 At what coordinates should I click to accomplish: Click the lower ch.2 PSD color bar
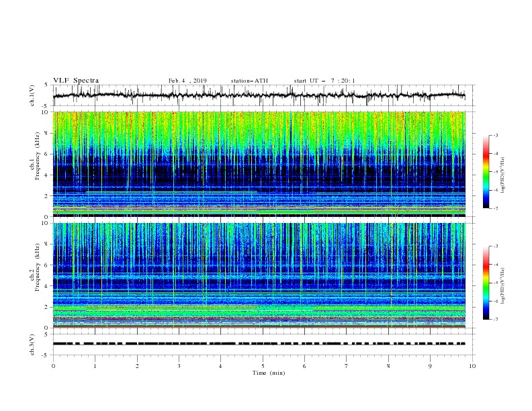click(x=486, y=283)
